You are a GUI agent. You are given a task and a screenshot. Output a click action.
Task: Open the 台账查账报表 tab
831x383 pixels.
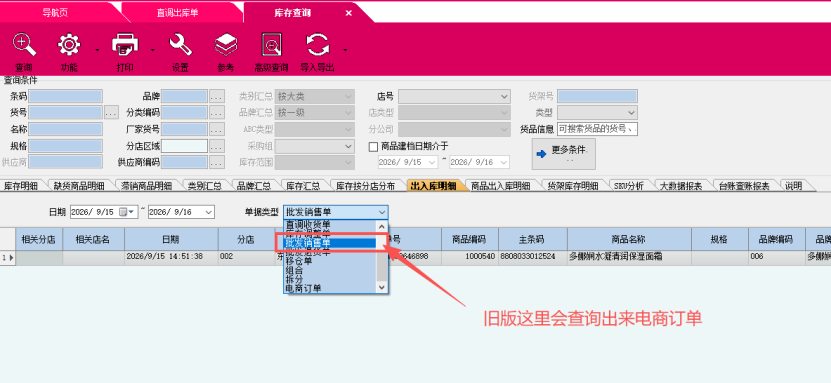tap(744, 186)
